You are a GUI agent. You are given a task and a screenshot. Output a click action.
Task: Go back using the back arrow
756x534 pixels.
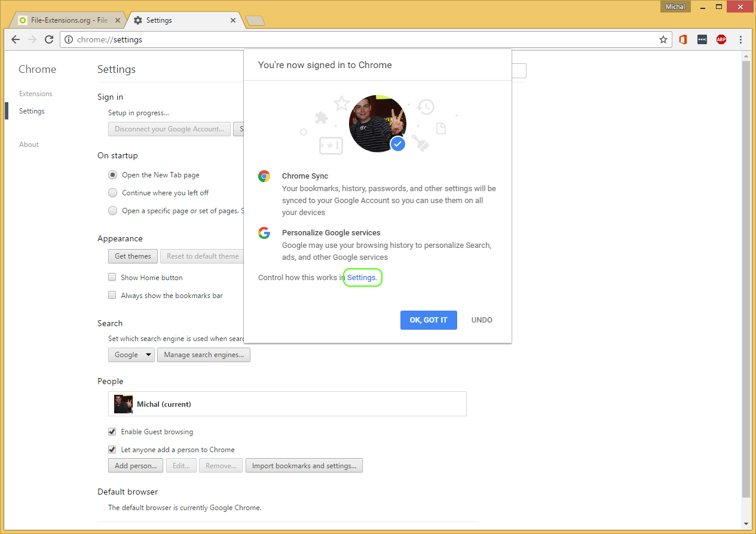[x=15, y=39]
